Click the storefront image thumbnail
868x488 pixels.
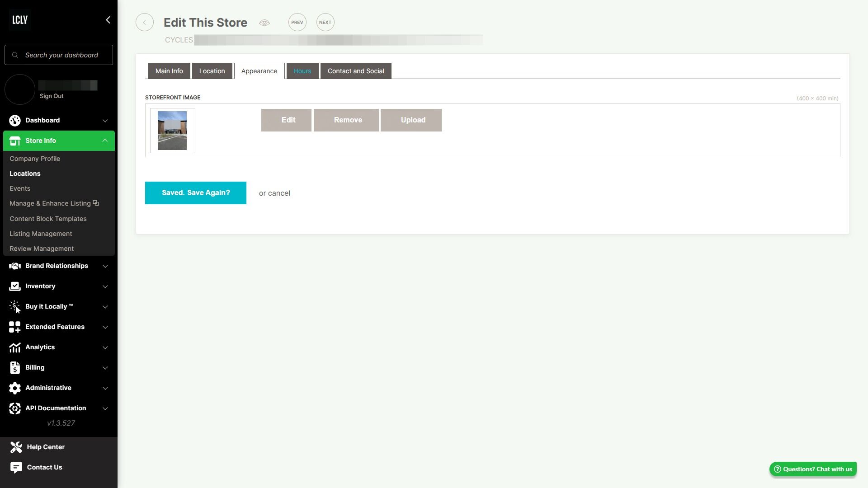(172, 131)
